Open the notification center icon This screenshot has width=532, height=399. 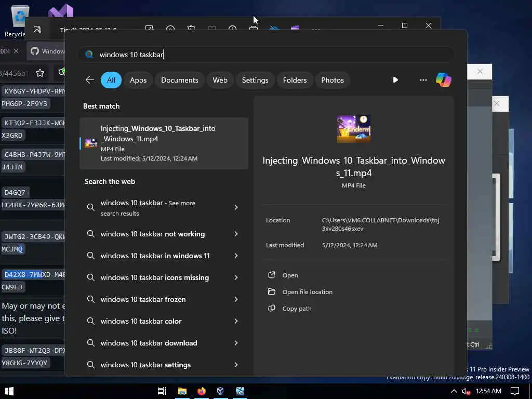(515, 391)
